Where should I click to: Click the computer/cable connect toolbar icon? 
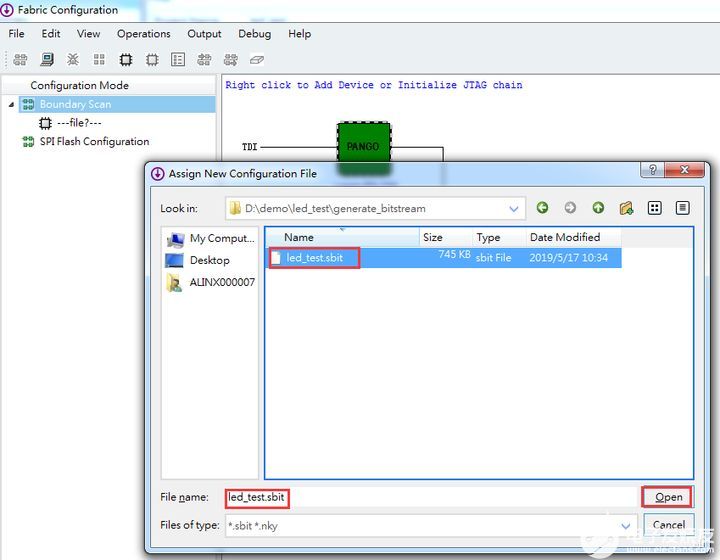[x=47, y=60]
